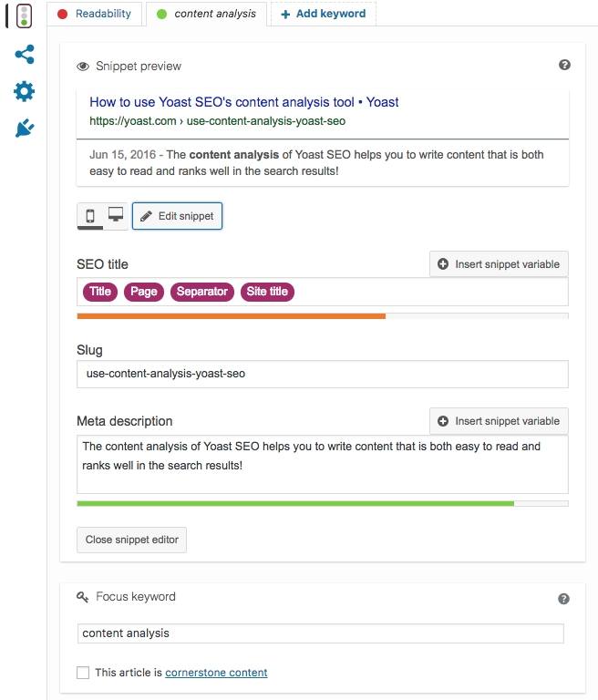
Task: Click Close snippet editor button
Action: (x=132, y=540)
